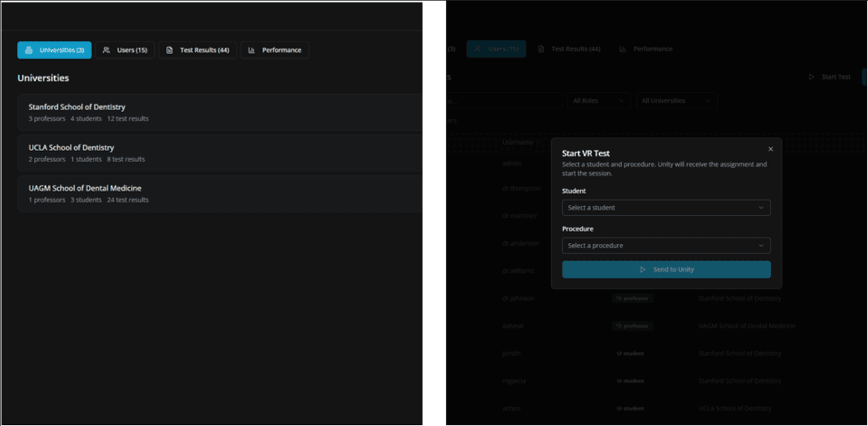Click the Start VR Test dialog title
This screenshot has height=426, width=868.
(x=586, y=154)
